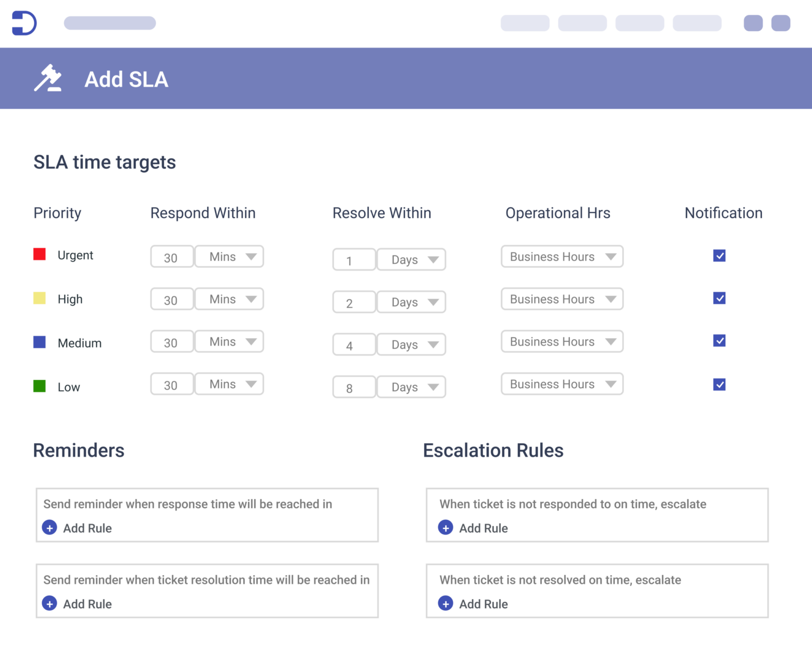
Task: Click the plus icon for not-responded escalation rule
Action: click(446, 528)
